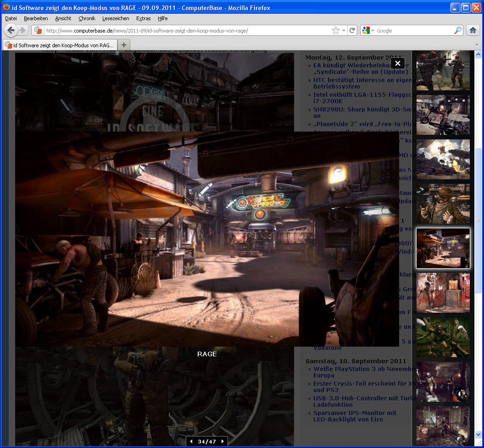Open the EA kündigt Wiederbelebung Syndicate link
Viewport: 484px width, 448px height.
coord(361,68)
